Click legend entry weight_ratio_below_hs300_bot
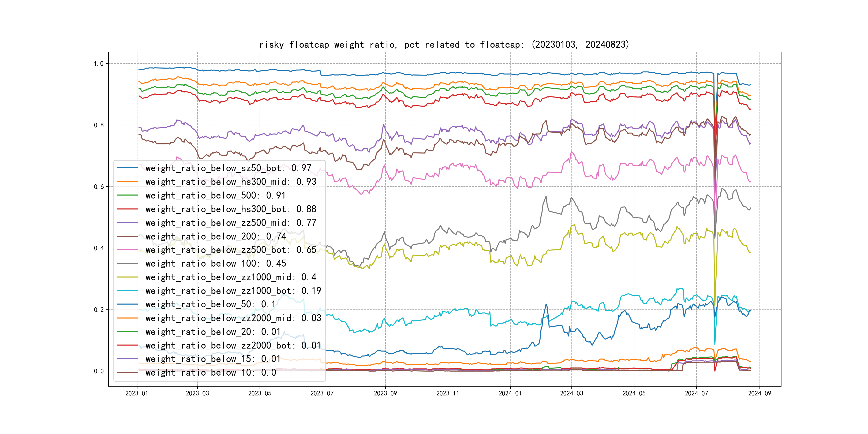This screenshot has width=868, height=434. 231,209
